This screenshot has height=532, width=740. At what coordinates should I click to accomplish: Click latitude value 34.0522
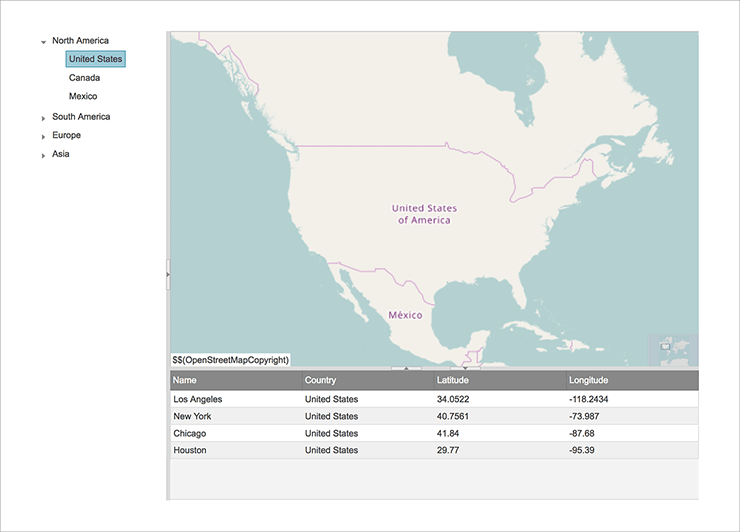pyautogui.click(x=453, y=399)
